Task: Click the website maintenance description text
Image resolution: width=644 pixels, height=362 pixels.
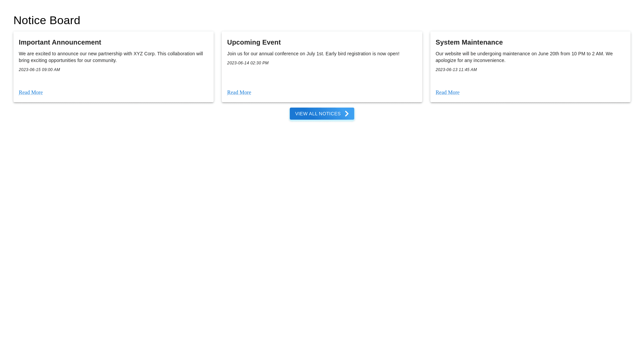Action: coord(524,57)
